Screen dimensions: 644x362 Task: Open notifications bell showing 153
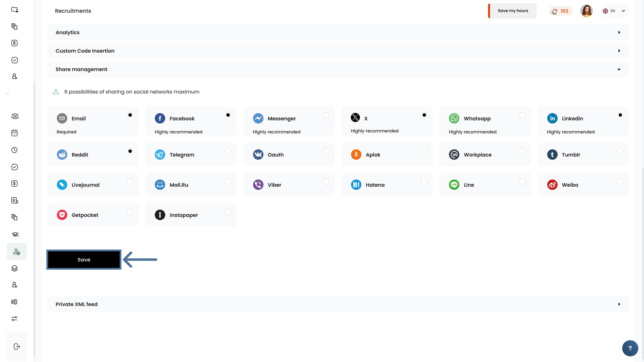pyautogui.click(x=560, y=11)
